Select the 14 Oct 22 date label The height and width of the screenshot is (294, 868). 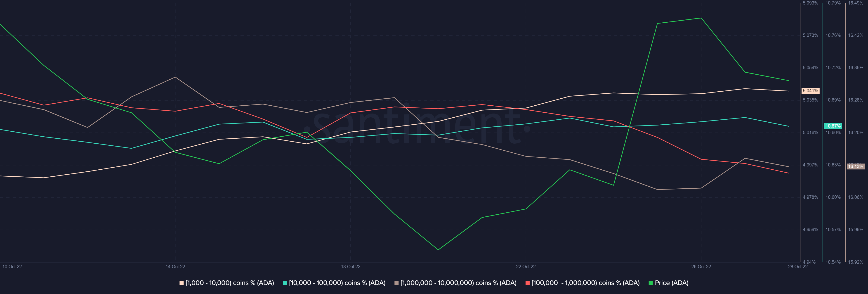pos(175,267)
